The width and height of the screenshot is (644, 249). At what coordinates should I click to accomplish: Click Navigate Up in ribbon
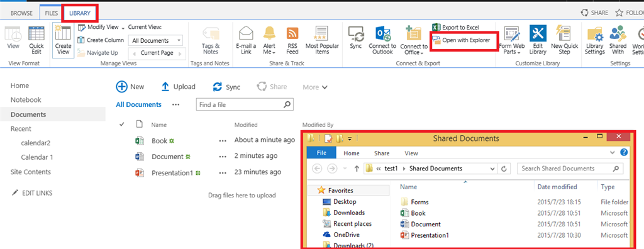(x=97, y=53)
